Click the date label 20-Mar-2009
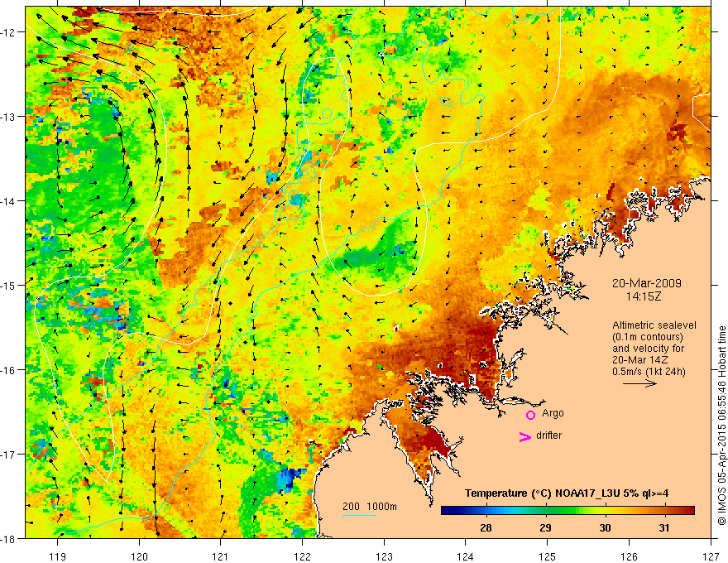728x563 pixels. pos(647,283)
